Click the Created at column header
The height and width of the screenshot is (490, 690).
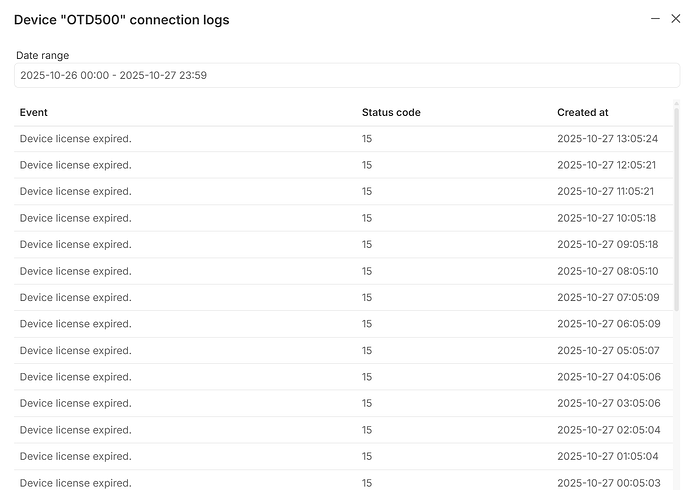pyautogui.click(x=582, y=113)
